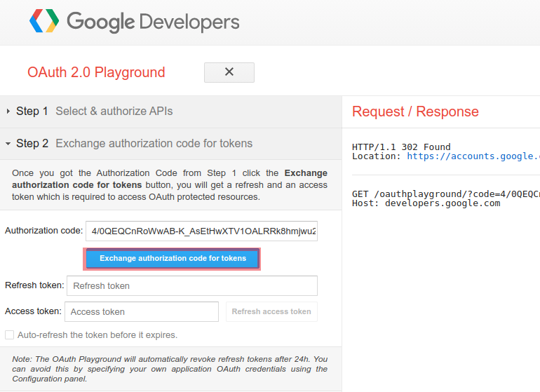Enable Auto-refresh the token before it expires

[x=10, y=334]
